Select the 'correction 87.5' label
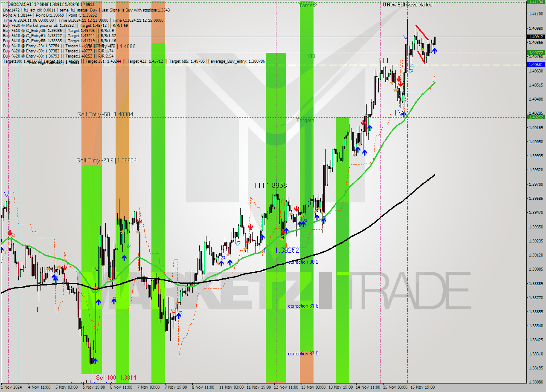Image resolution: width=546 pixels, height=392 pixels. pyautogui.click(x=303, y=354)
